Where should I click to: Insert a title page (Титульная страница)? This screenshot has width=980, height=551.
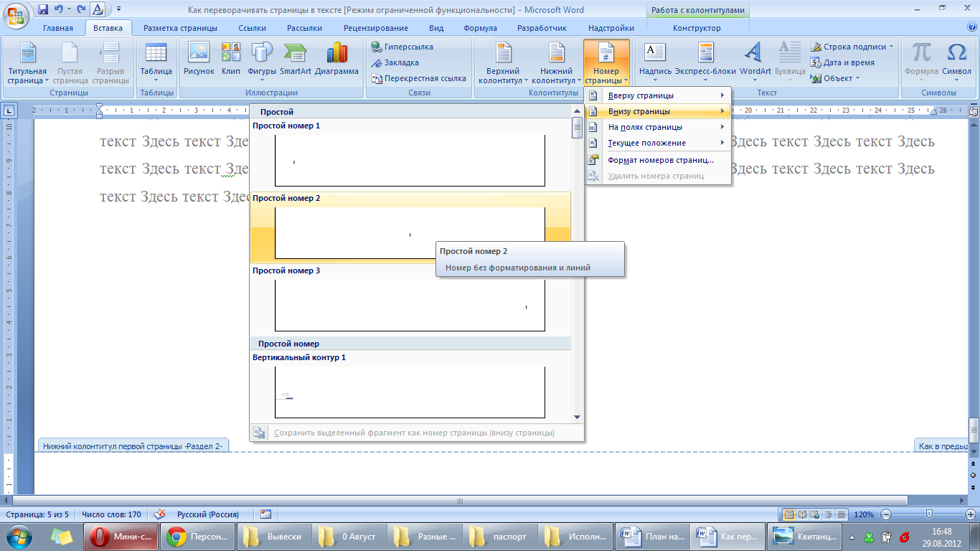pyautogui.click(x=27, y=63)
